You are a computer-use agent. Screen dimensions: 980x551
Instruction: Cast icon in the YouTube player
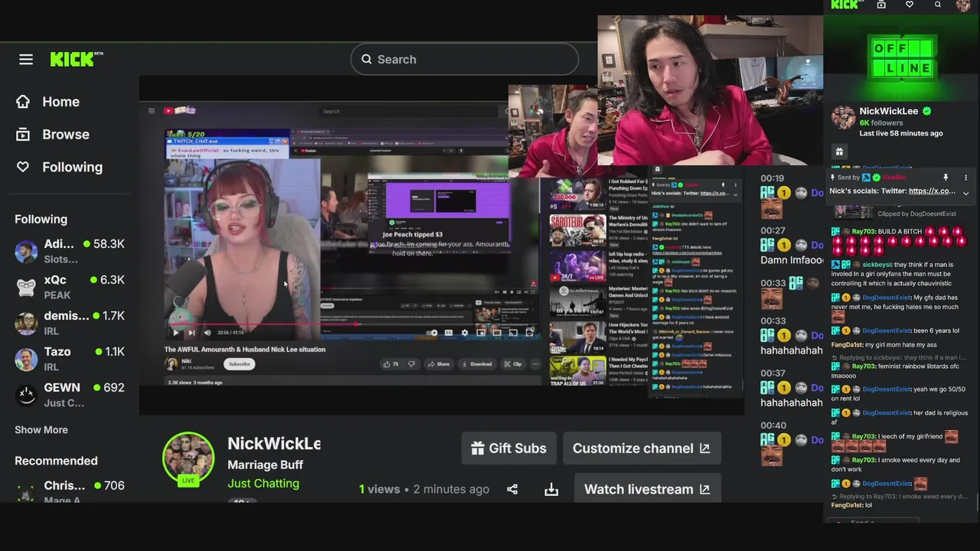pyautogui.click(x=513, y=332)
